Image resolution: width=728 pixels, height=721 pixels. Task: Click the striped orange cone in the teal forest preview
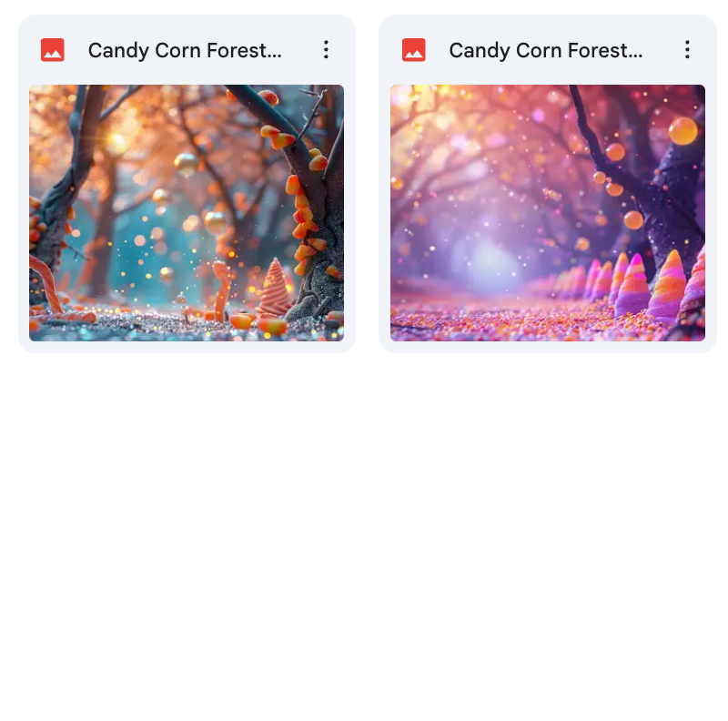coord(275,288)
